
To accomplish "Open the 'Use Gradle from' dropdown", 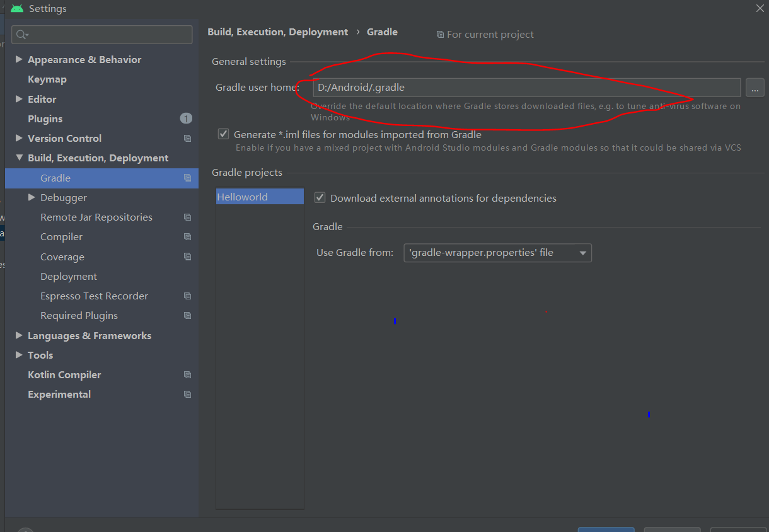I will click(497, 253).
